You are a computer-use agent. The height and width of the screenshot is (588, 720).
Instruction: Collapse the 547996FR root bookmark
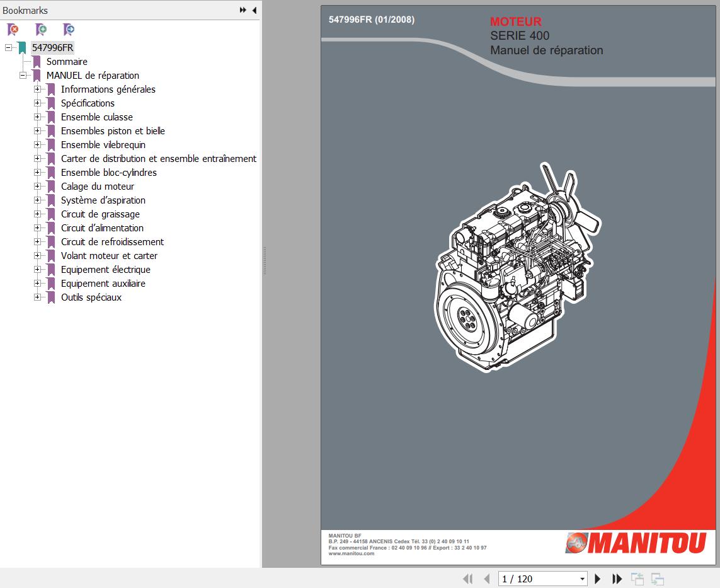[x=8, y=48]
